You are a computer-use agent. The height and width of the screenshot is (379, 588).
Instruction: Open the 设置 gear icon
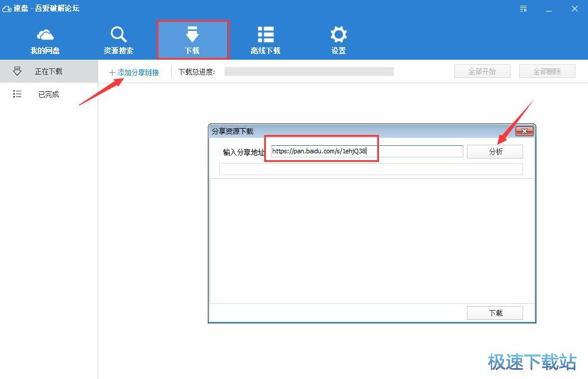338,34
